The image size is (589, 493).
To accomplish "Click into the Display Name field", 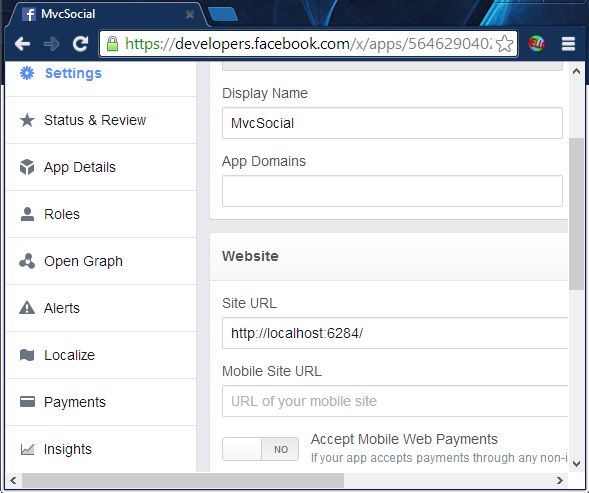I will [x=392, y=123].
